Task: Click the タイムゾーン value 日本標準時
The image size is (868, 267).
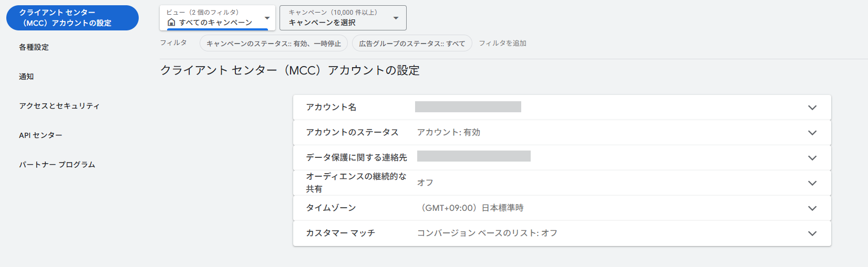Action: tap(472, 208)
